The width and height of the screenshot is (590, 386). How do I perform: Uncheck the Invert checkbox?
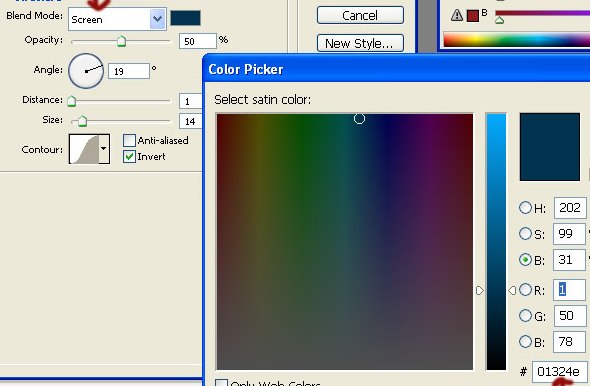pyautogui.click(x=129, y=157)
